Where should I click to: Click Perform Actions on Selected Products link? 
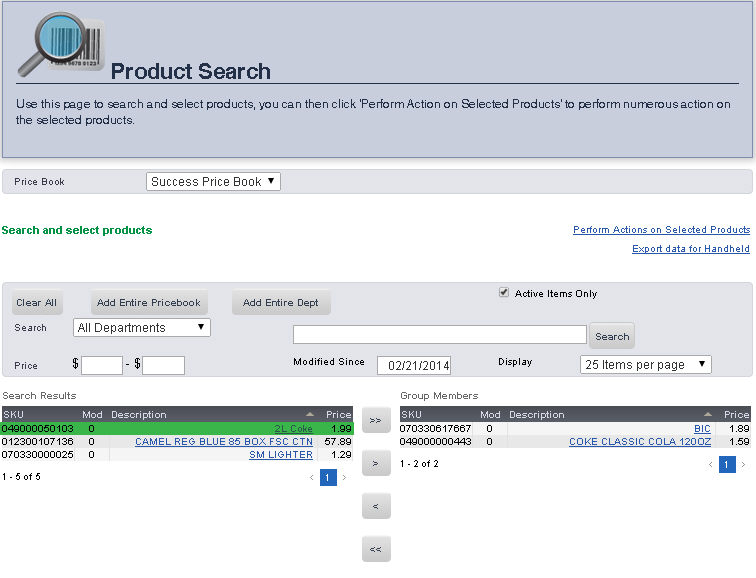661,230
